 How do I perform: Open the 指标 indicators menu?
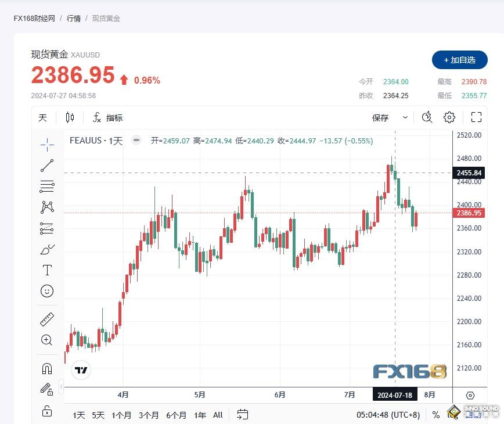click(107, 118)
